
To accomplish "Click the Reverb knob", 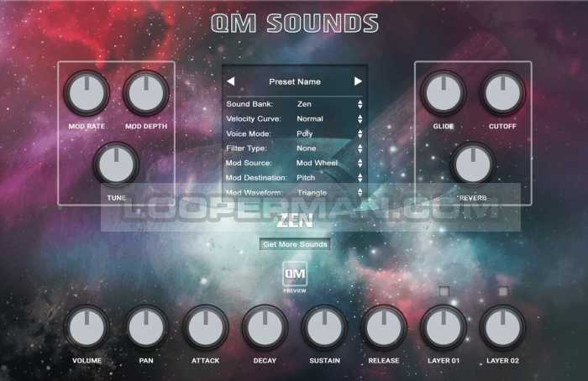I will coord(472,164).
